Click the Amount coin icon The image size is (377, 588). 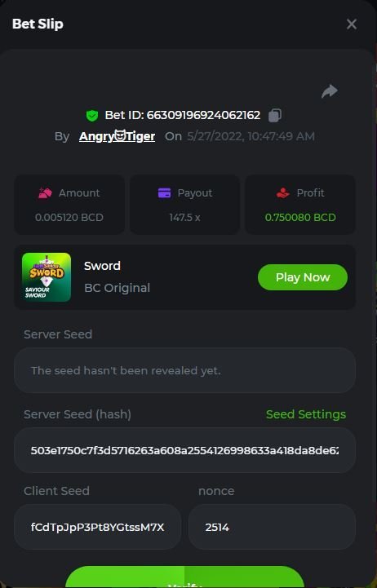tap(46, 193)
